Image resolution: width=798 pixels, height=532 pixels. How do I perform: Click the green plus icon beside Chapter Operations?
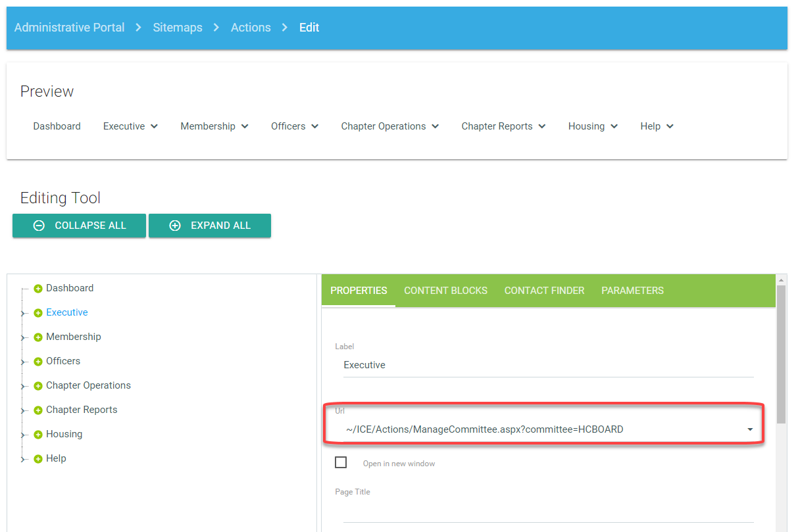pos(38,386)
